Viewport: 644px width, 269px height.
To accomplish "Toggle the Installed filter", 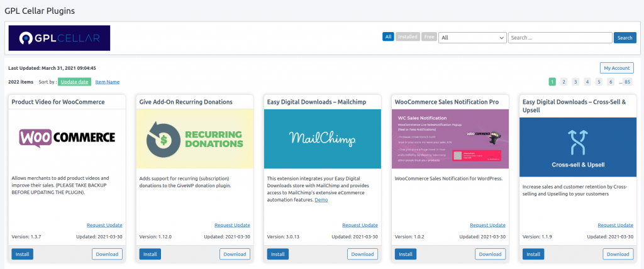I will tap(408, 36).
